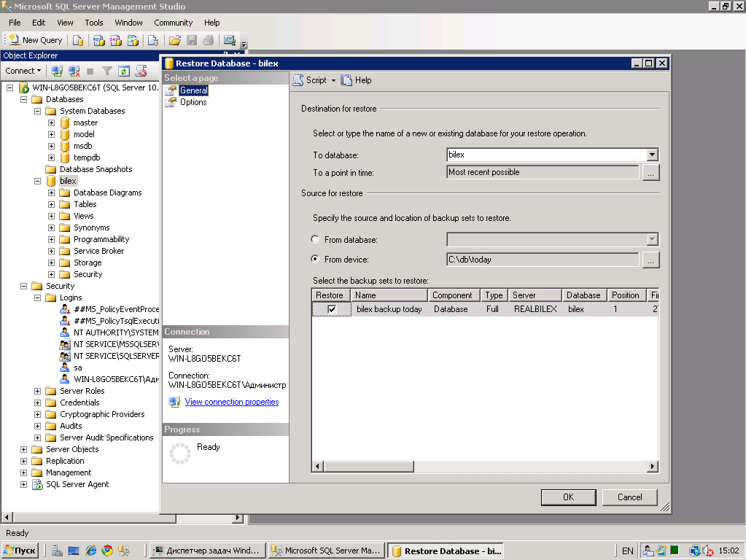Select Options page in Select a page
The image size is (746, 560).
193,102
